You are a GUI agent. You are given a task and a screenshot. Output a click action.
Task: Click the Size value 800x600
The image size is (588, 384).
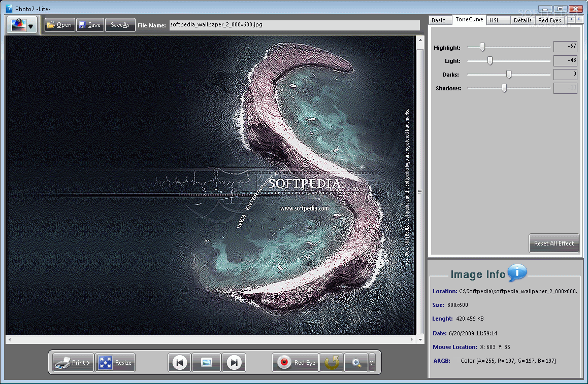(458, 305)
